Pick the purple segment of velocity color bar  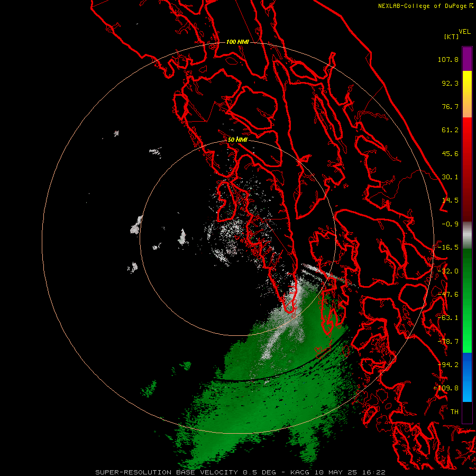click(467, 59)
